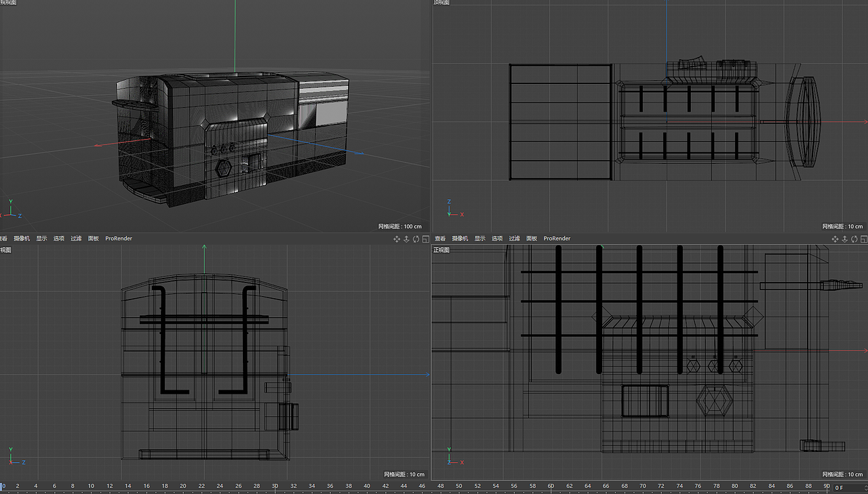Open the 查看 menu of the front view
The height and width of the screenshot is (494, 868).
[440, 239]
